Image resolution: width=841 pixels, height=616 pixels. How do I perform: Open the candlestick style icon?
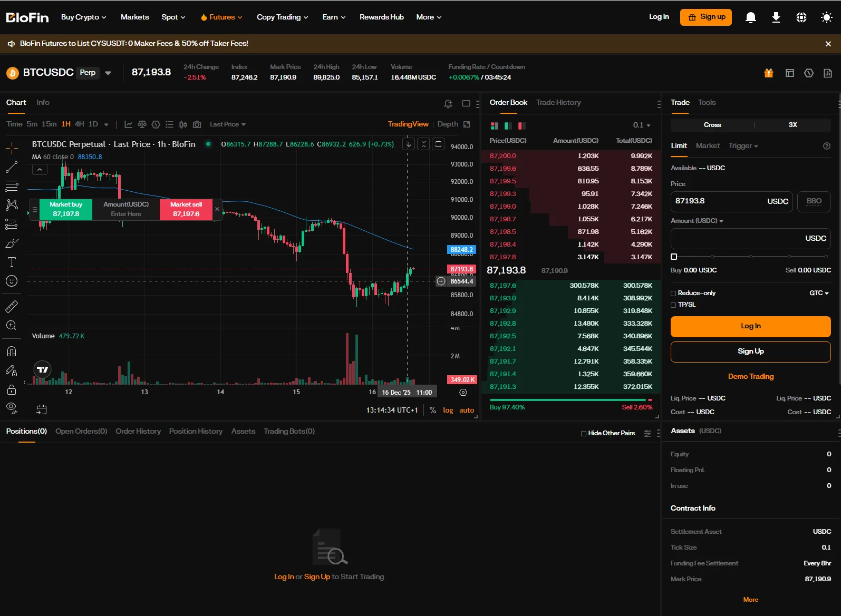(183, 124)
